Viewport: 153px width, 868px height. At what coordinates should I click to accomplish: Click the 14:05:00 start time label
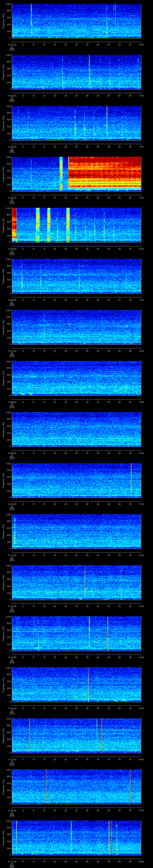click(x=12, y=248)
